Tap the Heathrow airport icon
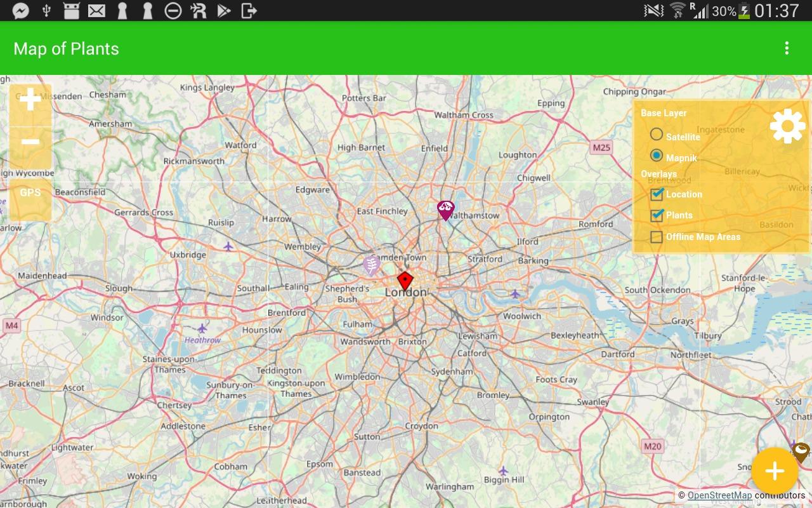The width and height of the screenshot is (812, 508). point(202,328)
